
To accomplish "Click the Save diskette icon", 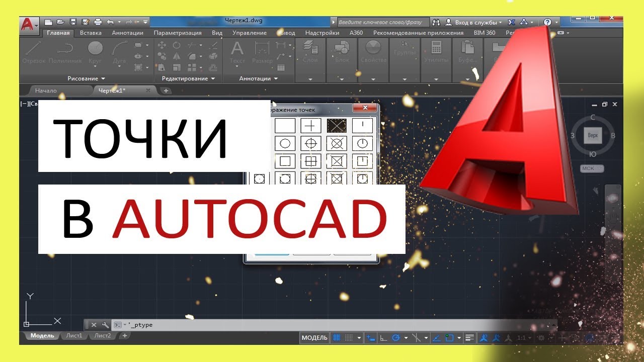I will [x=73, y=22].
